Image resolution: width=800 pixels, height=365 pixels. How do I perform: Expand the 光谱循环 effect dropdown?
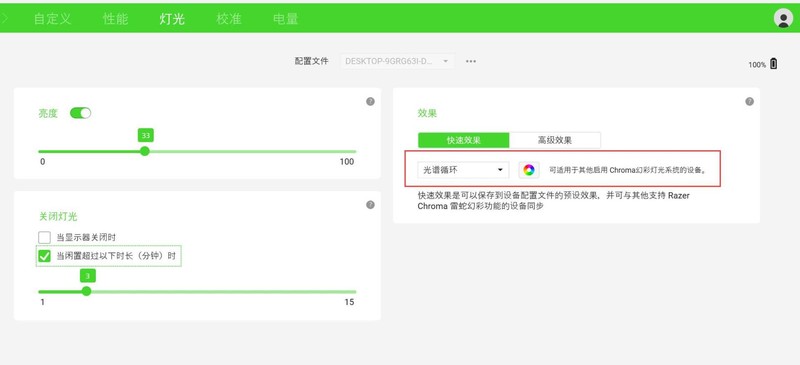tap(463, 170)
